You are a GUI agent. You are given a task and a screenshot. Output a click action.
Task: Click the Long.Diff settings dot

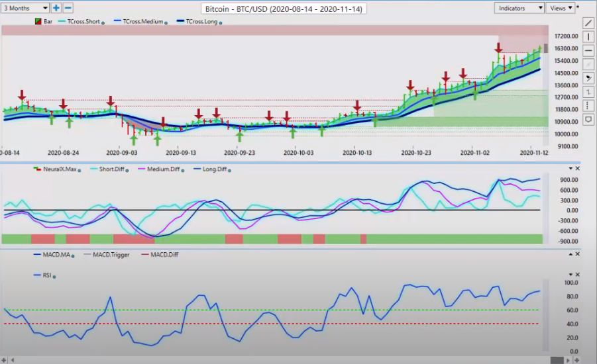click(x=229, y=170)
